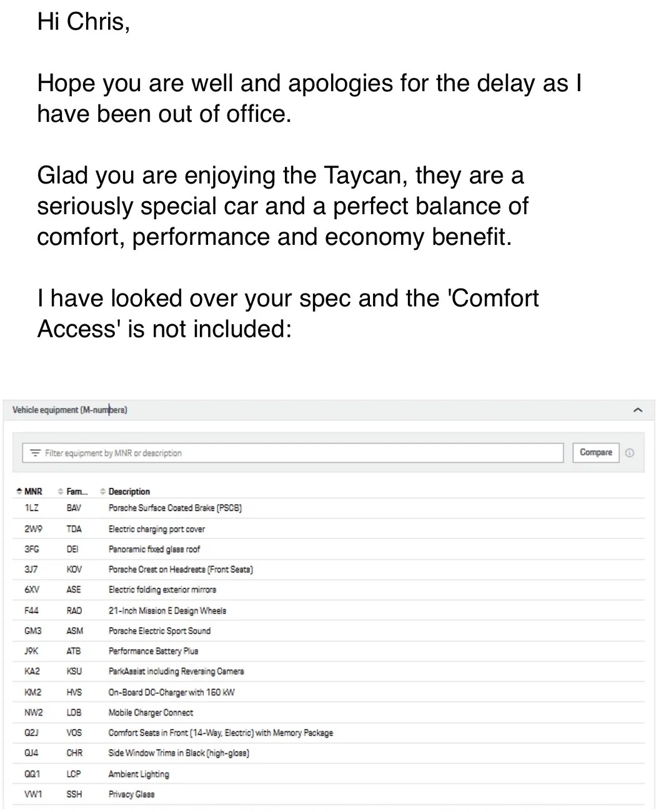661x812 pixels.
Task: Select the Performance Battery Plus row
Action: (x=329, y=651)
